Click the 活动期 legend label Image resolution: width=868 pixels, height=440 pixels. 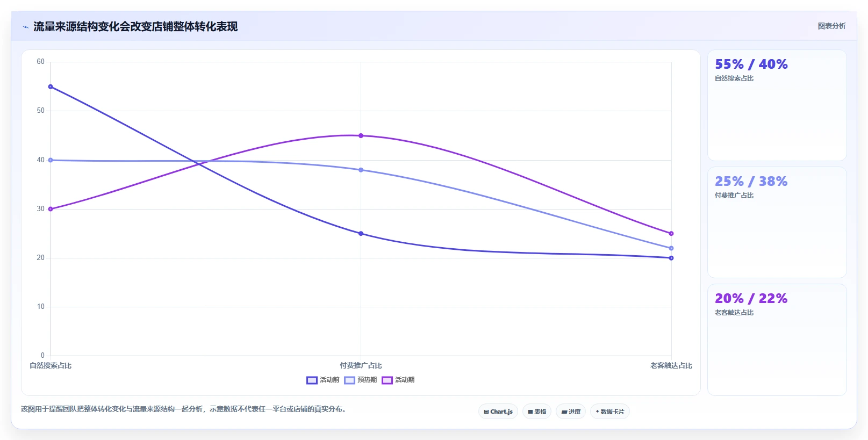coord(405,380)
